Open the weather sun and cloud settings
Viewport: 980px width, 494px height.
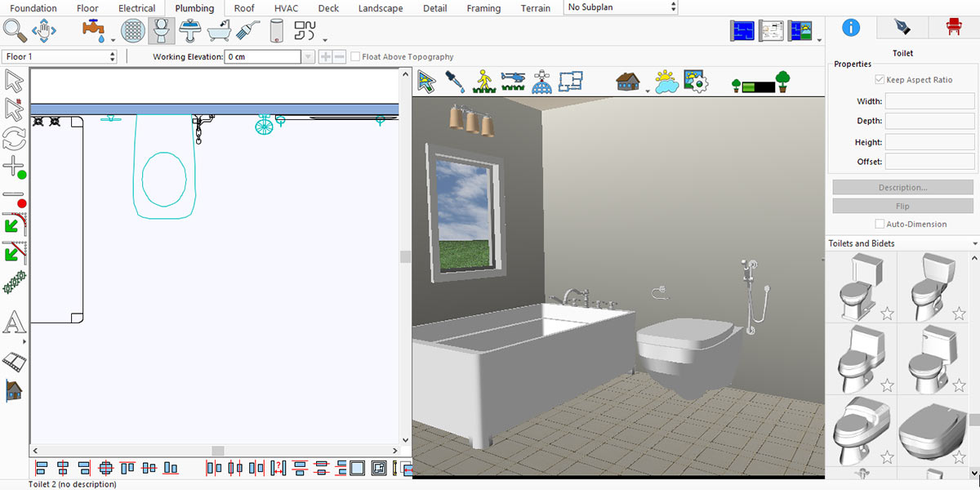666,81
